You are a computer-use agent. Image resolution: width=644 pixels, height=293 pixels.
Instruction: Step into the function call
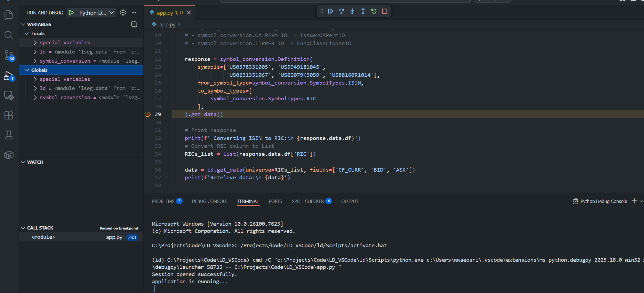tap(352, 11)
